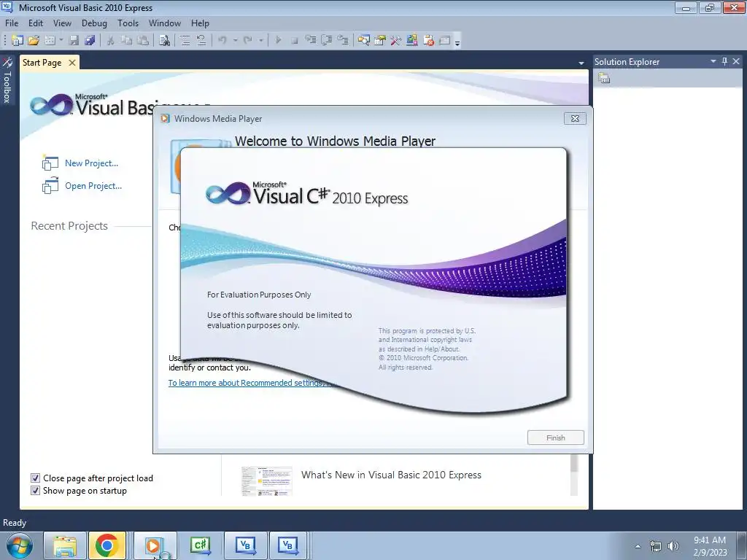Open the File menu
This screenshot has height=560, width=747.
point(12,23)
